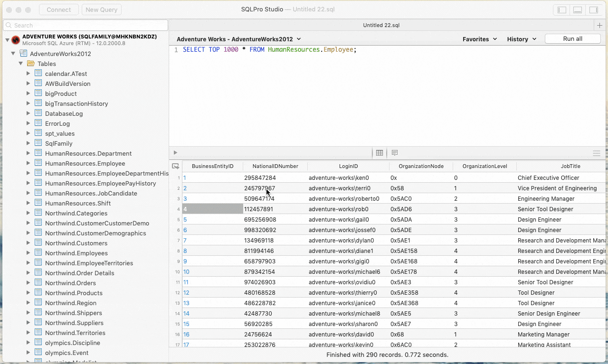Expand the bigTransactionHistory table
Image resolution: width=608 pixels, height=364 pixels.
28,103
